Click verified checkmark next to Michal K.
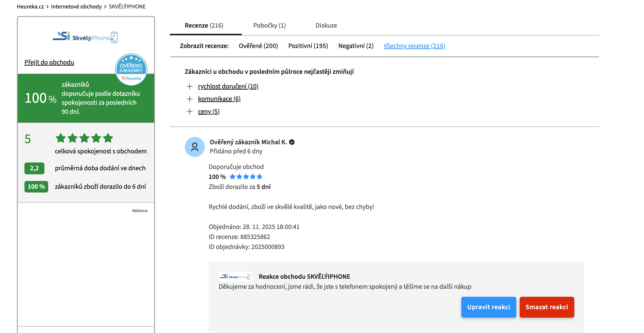Image resolution: width=644 pixels, height=333 pixels. pos(292,142)
